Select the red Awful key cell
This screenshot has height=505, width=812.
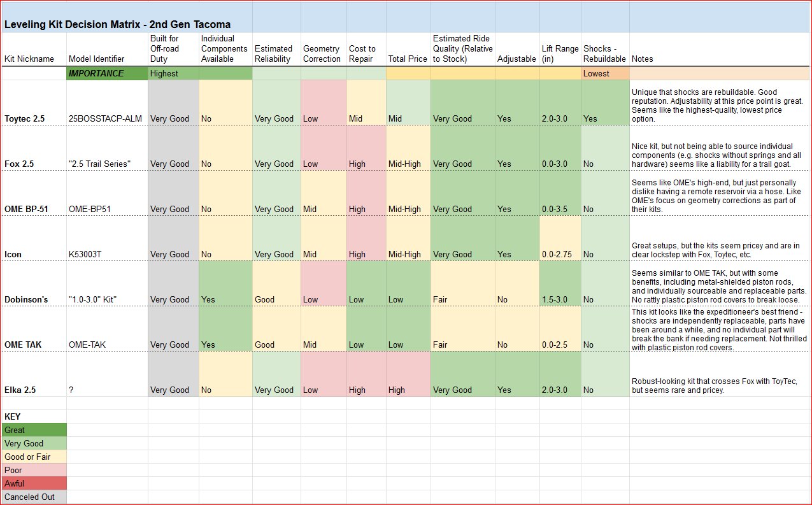(34, 483)
